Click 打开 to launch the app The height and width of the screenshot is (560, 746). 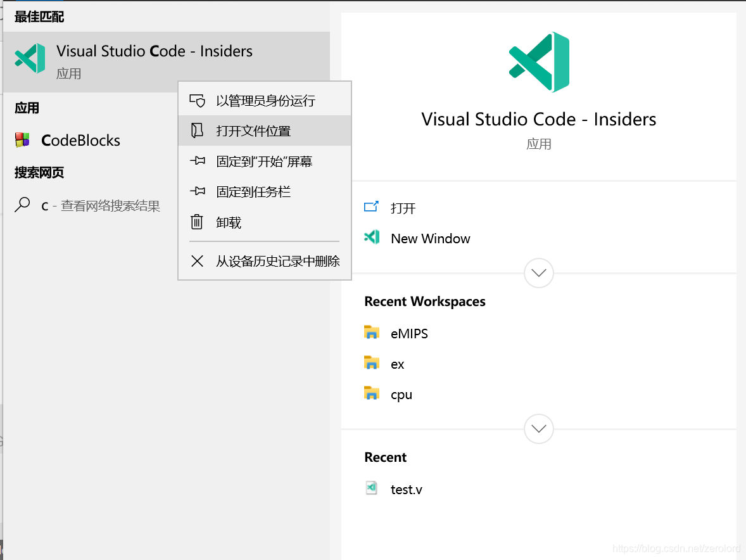click(403, 208)
